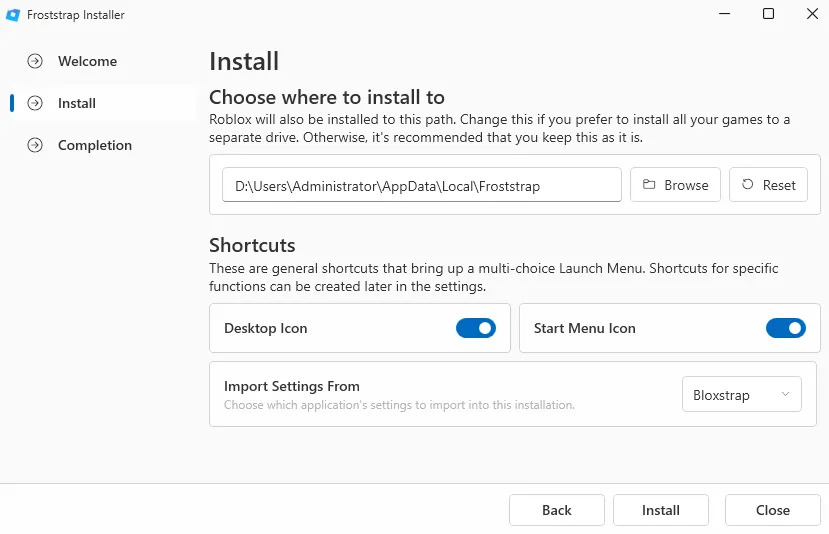Click the circular arrow icon on Reset
Screen dimensions: 829x534
coord(747,185)
